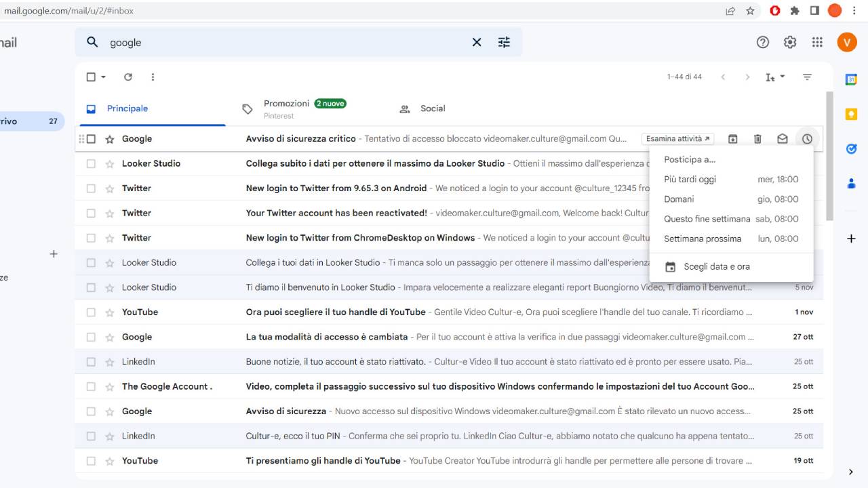Choose Settimana prossima snooze option
Viewport: 868px width, 488px height.
pos(731,239)
